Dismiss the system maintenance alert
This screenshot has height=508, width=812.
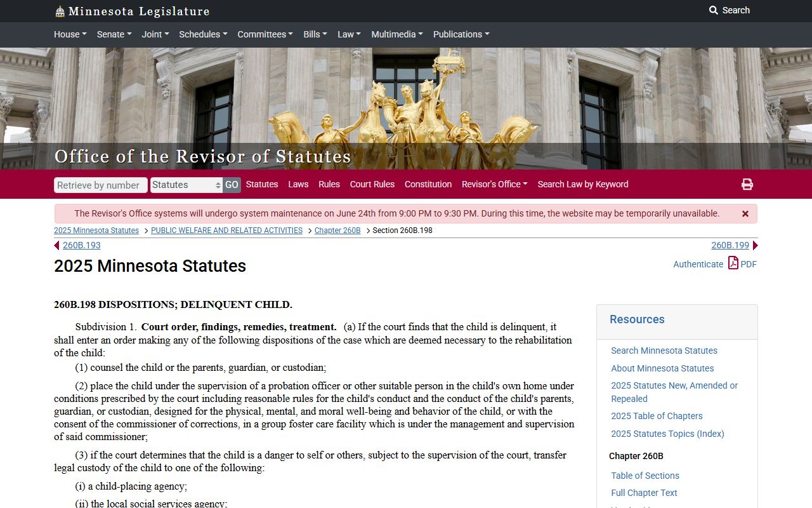(745, 214)
